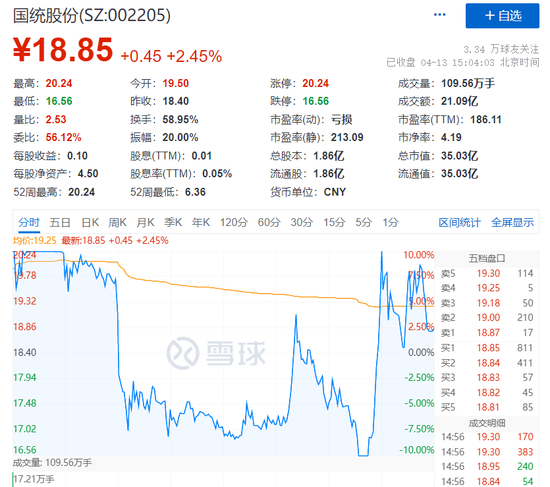The height and width of the screenshot is (487, 550).
Task: Open the 全屏显示 fullscreen link
Action: click(512, 222)
